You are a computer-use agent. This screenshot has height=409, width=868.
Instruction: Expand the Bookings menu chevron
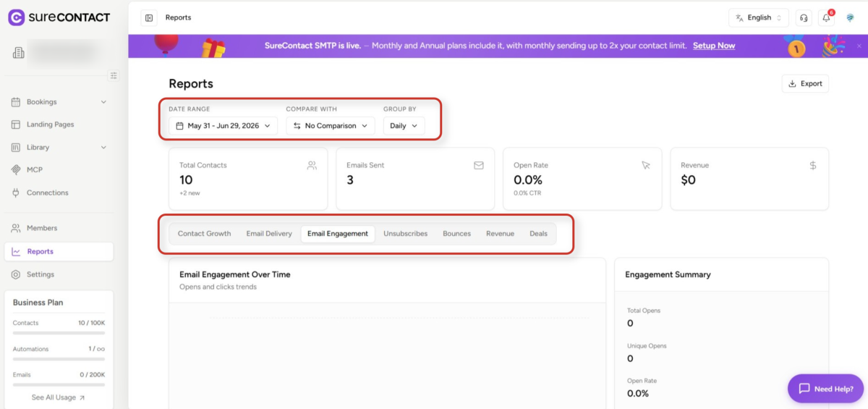pyautogui.click(x=103, y=102)
